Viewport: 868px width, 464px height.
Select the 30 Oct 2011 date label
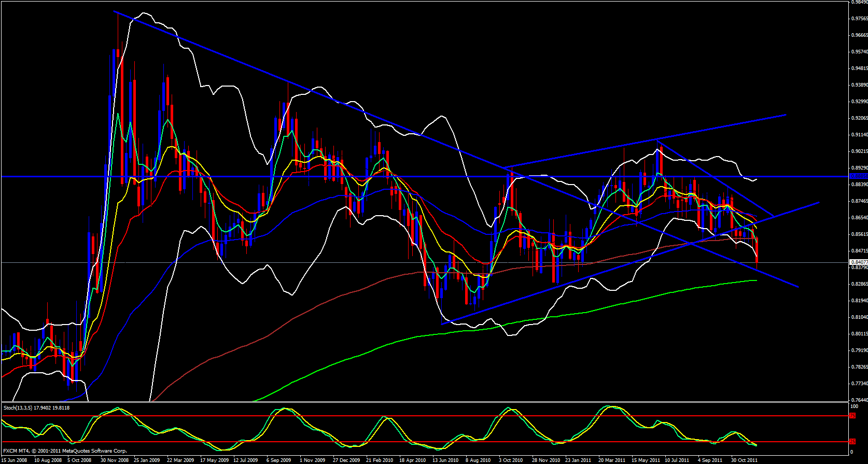coord(744,460)
